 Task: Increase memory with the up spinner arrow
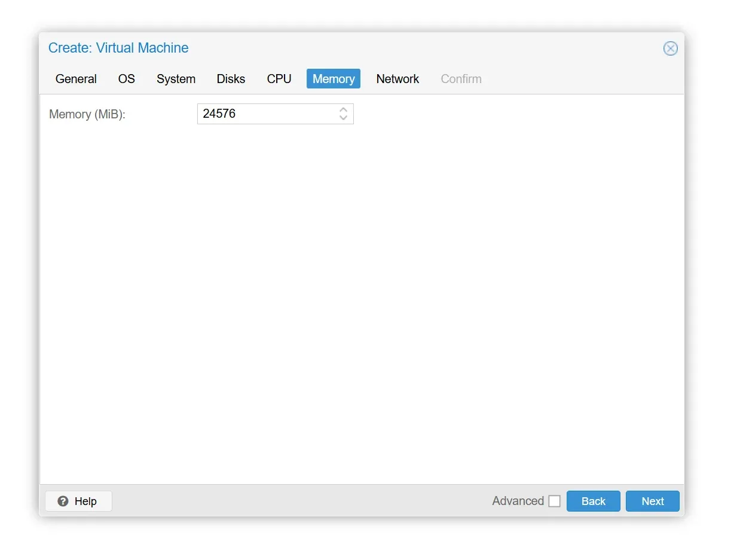pyautogui.click(x=343, y=109)
